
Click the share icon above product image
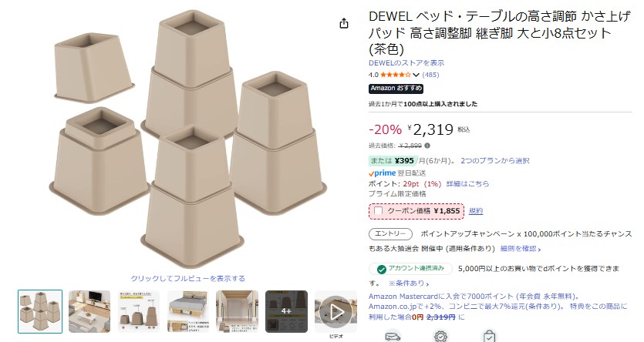(x=344, y=23)
